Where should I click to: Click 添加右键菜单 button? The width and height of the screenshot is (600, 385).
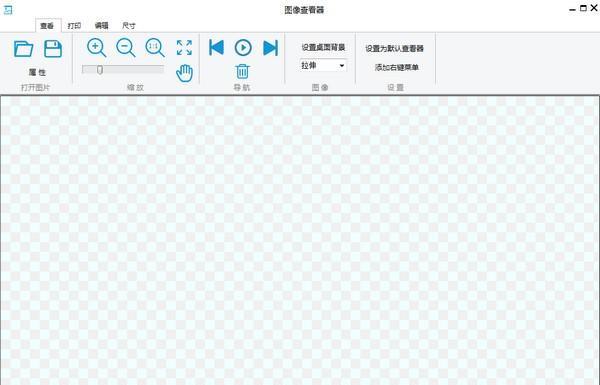pyautogui.click(x=396, y=67)
